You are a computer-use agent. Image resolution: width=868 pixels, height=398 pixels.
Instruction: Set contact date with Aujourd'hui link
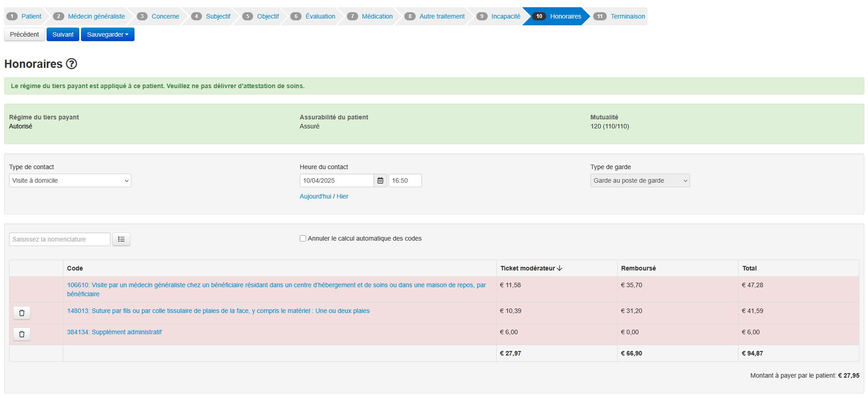click(x=316, y=196)
